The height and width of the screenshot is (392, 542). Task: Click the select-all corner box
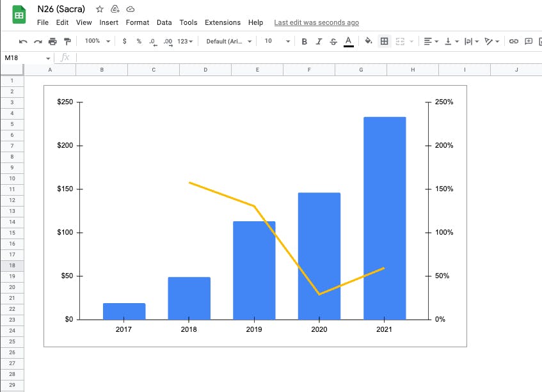click(12, 70)
